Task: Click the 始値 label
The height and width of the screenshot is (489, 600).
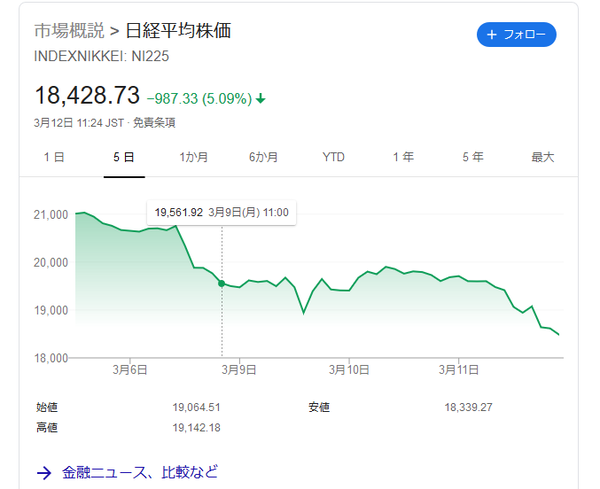Action: [47, 407]
